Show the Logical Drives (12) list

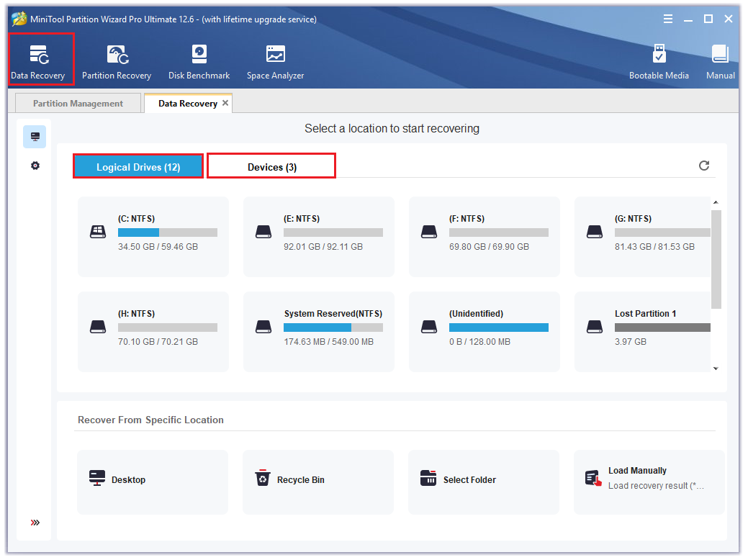click(x=138, y=167)
